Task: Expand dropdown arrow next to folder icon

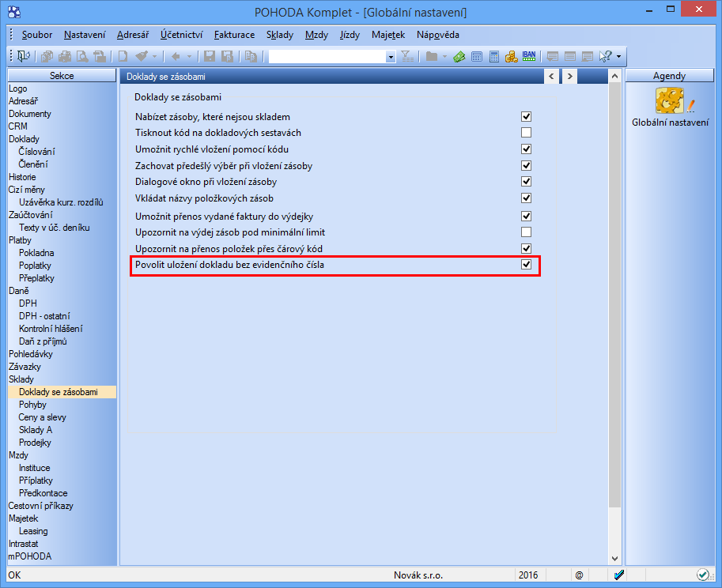Action: [x=444, y=57]
